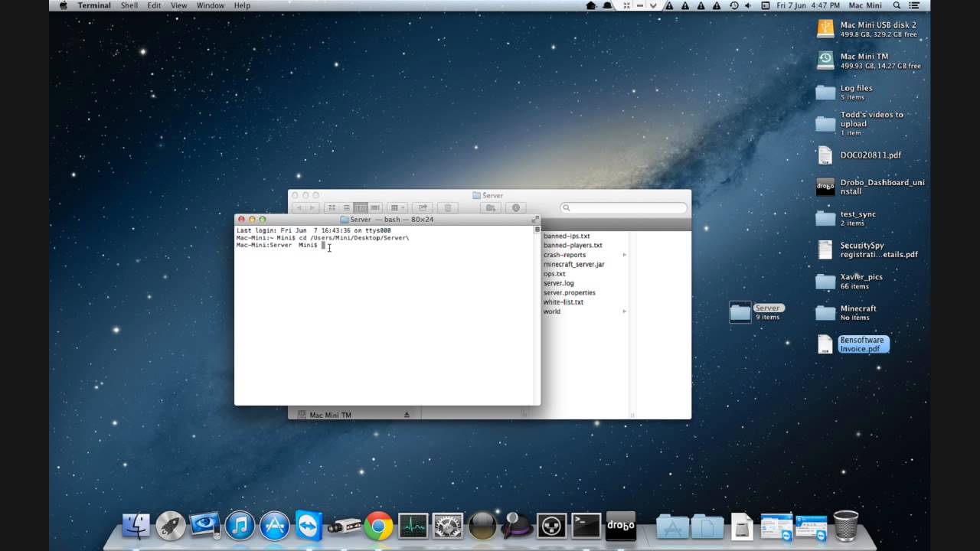This screenshot has width=980, height=551.
Task: Open Activity Monitor in the Dock
Action: (413, 525)
